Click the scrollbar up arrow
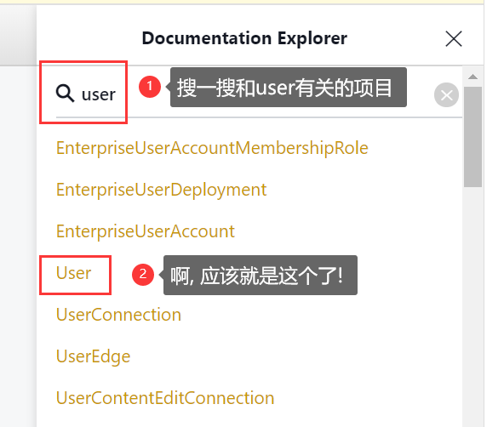Image resolution: width=504 pixels, height=427 pixels. [472, 77]
